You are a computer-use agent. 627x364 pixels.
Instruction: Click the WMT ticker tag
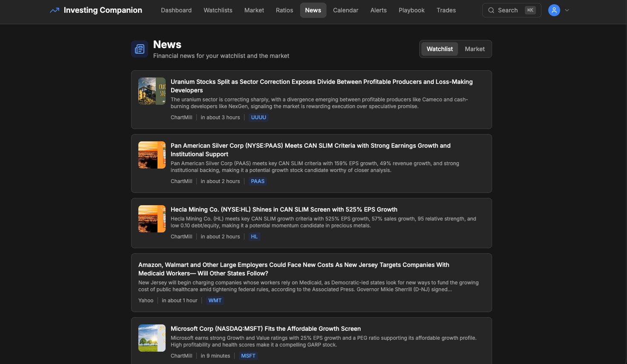[x=215, y=301]
